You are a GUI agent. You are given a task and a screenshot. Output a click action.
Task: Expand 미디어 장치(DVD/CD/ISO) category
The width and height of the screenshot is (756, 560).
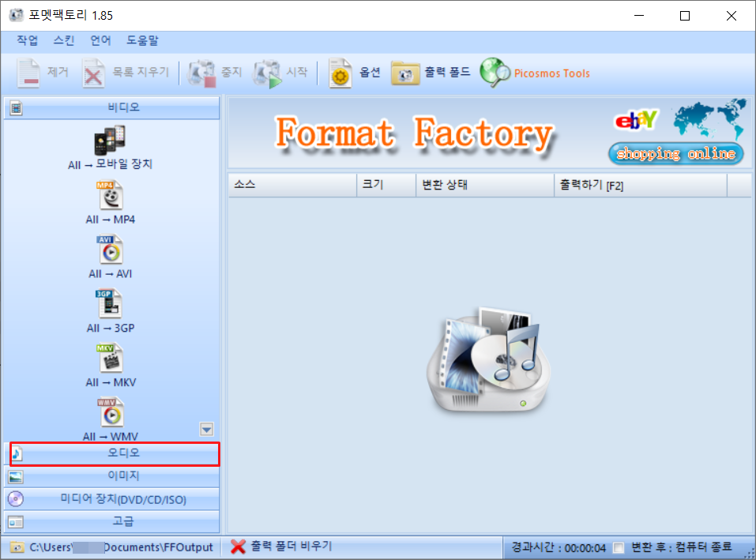(x=112, y=499)
